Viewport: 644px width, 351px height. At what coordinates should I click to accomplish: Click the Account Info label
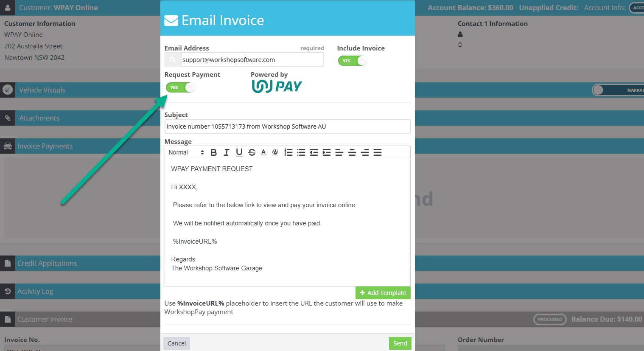[x=605, y=8]
